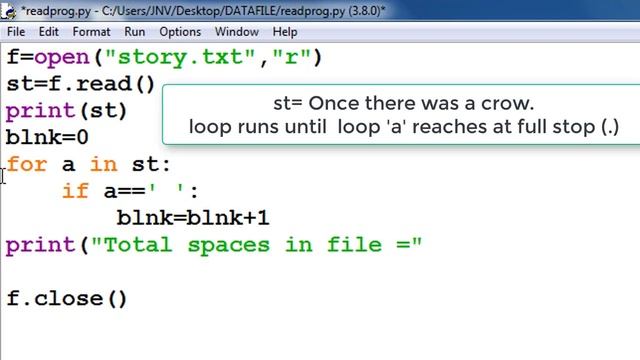The width and height of the screenshot is (640, 360).
Task: Open the Window menu
Action: pyautogui.click(x=237, y=32)
